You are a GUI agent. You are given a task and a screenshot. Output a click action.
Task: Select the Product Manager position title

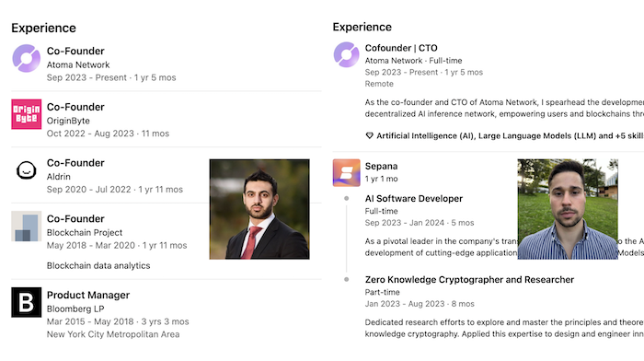[x=88, y=296]
